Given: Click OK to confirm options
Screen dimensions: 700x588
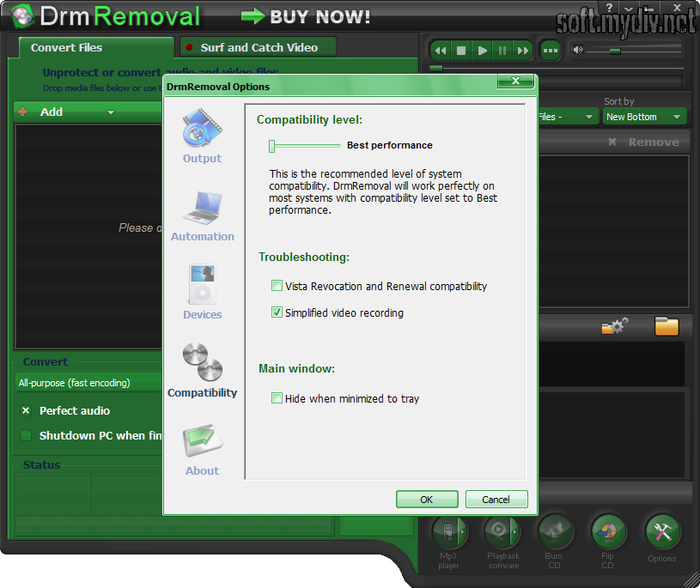Looking at the screenshot, I should [427, 500].
